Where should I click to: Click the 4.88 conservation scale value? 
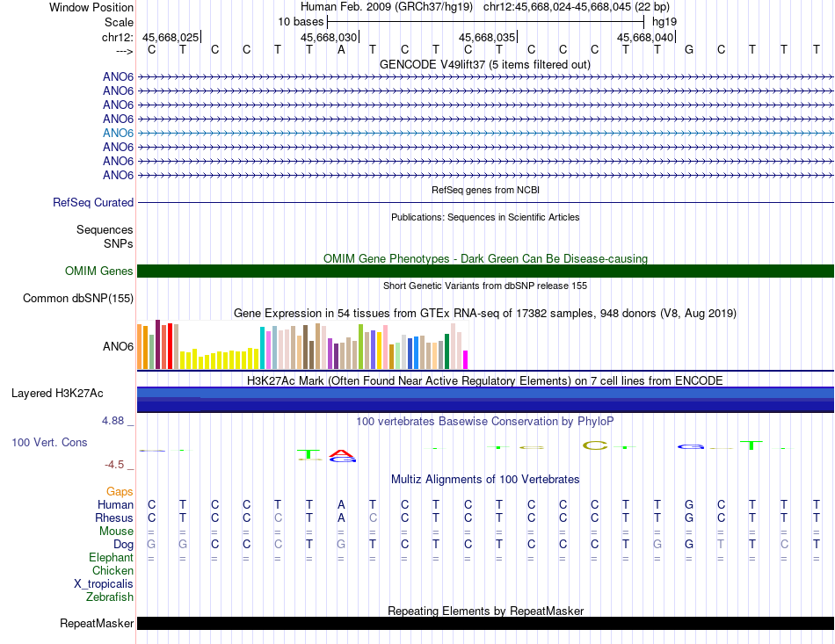[x=113, y=421]
